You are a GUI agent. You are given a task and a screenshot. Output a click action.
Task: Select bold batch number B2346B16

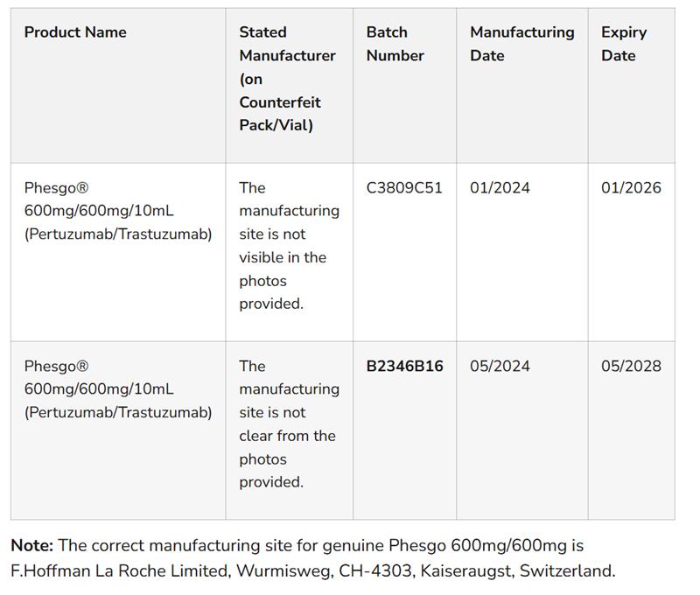tap(404, 367)
